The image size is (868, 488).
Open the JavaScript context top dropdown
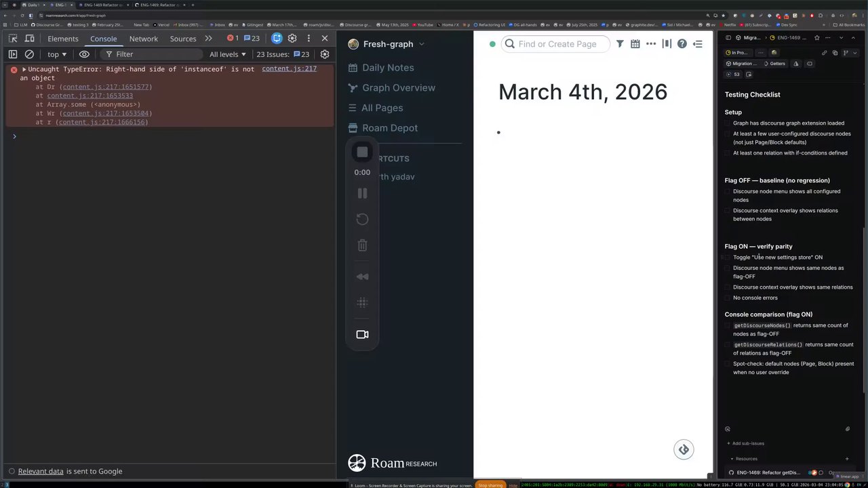57,54
